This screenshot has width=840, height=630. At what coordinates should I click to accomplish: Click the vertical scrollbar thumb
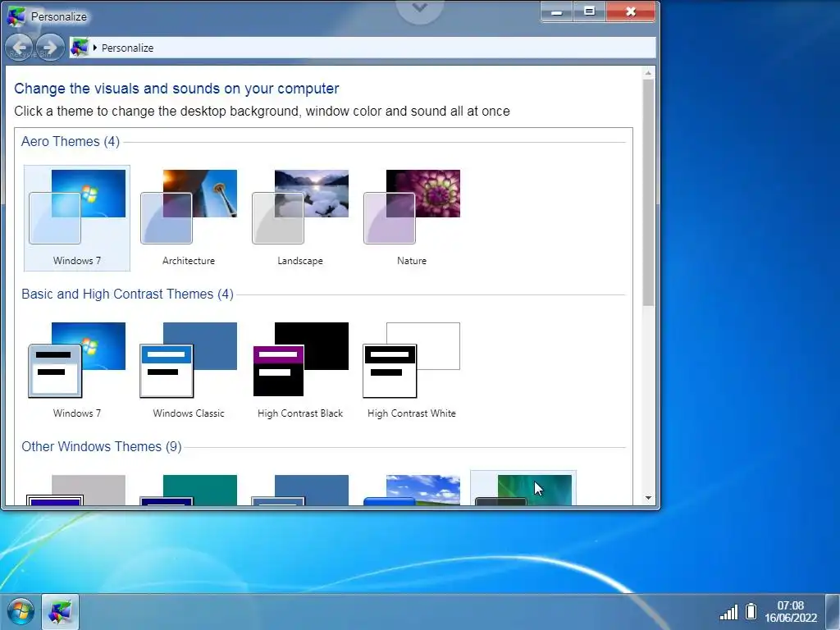point(648,193)
